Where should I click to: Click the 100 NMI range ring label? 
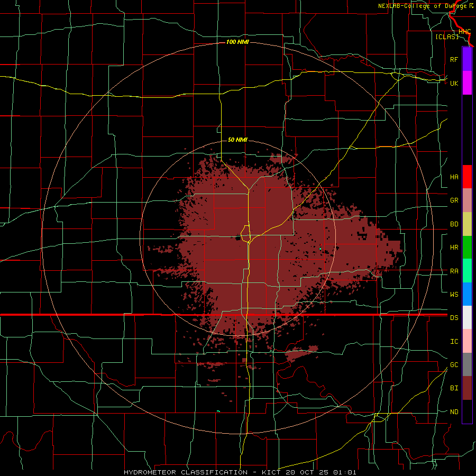pos(237,42)
